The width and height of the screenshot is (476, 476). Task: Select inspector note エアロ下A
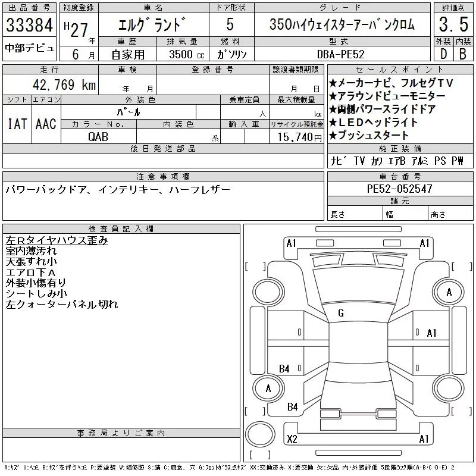(30, 273)
